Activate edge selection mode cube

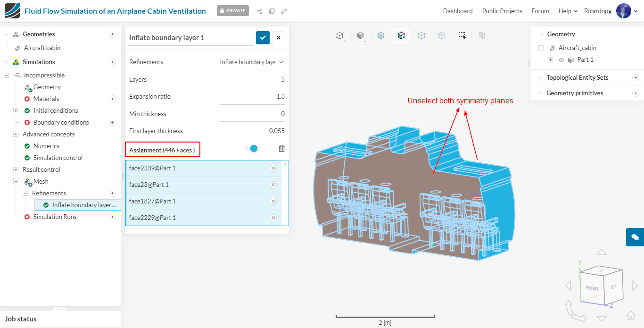click(x=442, y=35)
